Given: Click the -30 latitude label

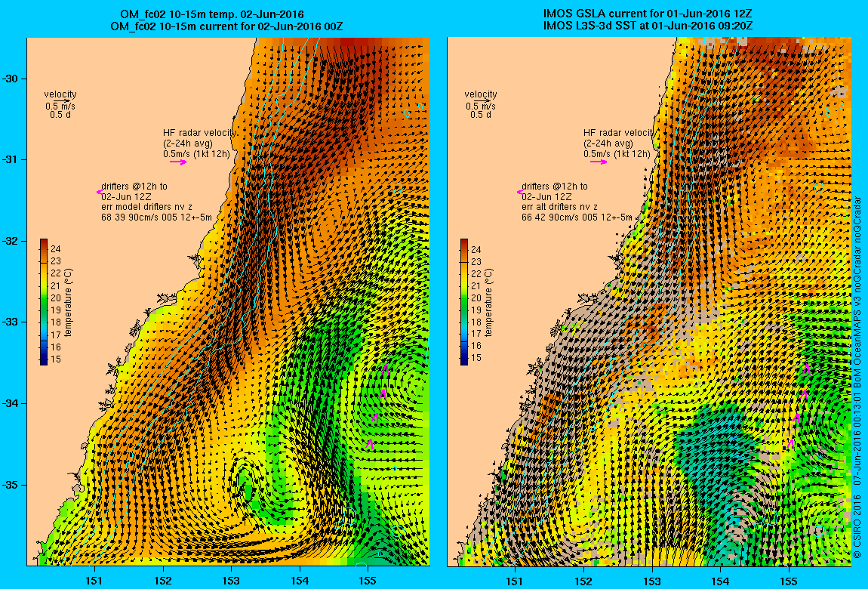Looking at the screenshot, I should (11, 79).
